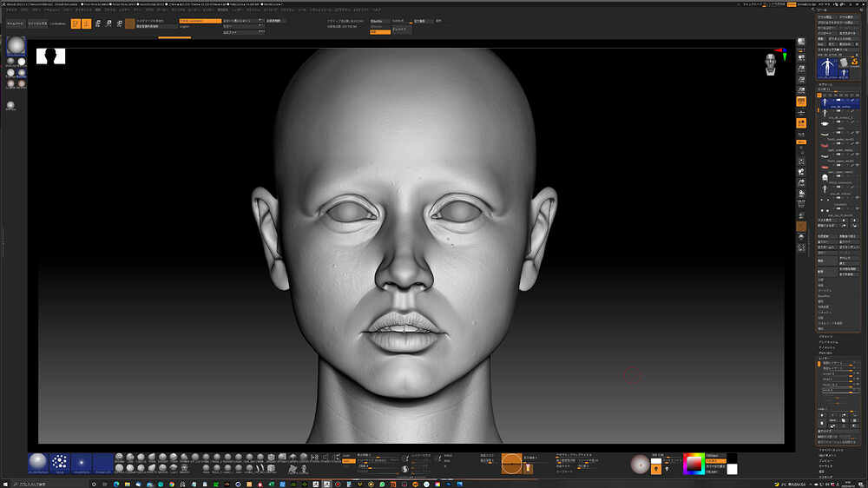The image size is (868, 488).
Task: Pick a hue in the bottom color picker square
Action: (x=694, y=465)
